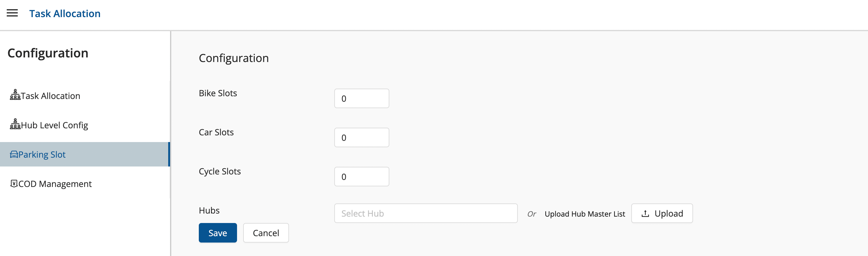Viewport: 868px width, 256px height.
Task: Click the Parking Slot car icon
Action: [14, 154]
